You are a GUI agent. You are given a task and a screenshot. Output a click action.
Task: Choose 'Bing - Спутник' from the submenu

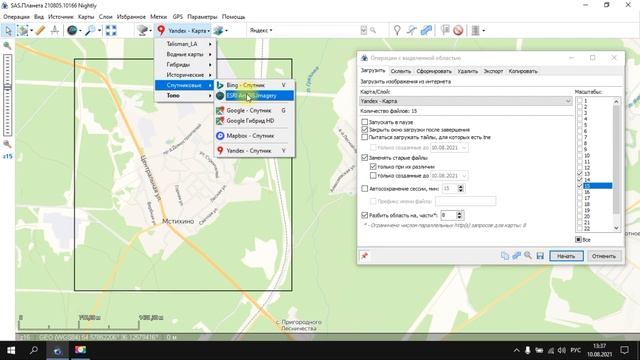point(254,85)
